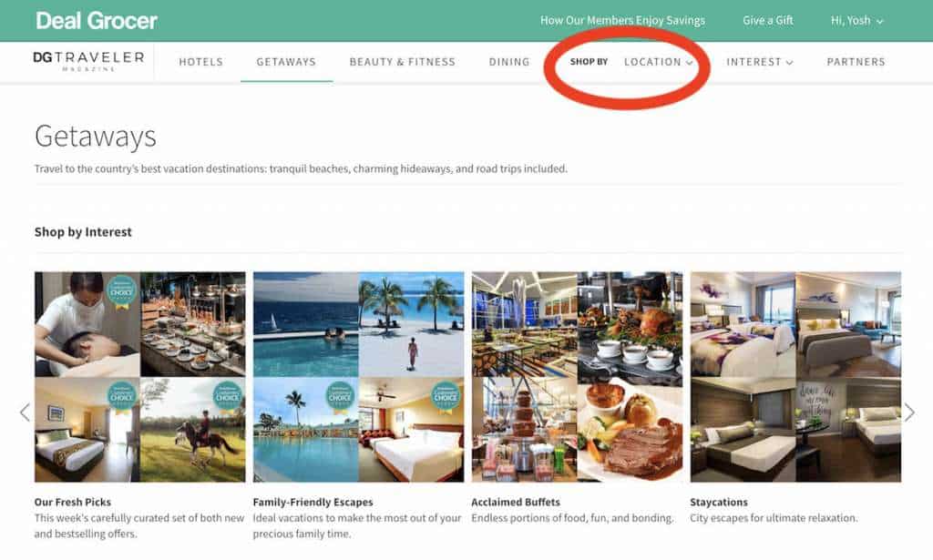This screenshot has width=933, height=560.
Task: Select the Getaways tab
Action: (x=286, y=62)
